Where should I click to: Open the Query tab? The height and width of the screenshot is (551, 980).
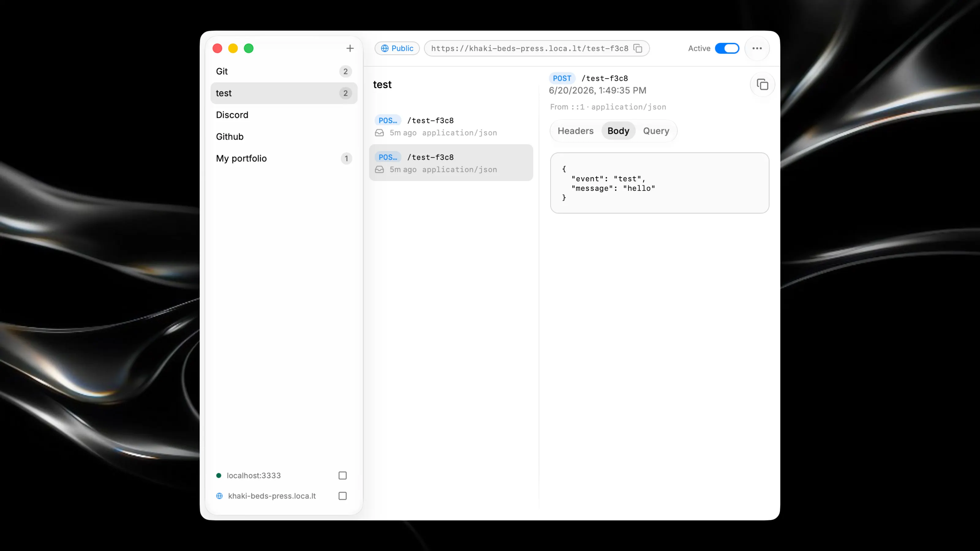[x=656, y=131]
